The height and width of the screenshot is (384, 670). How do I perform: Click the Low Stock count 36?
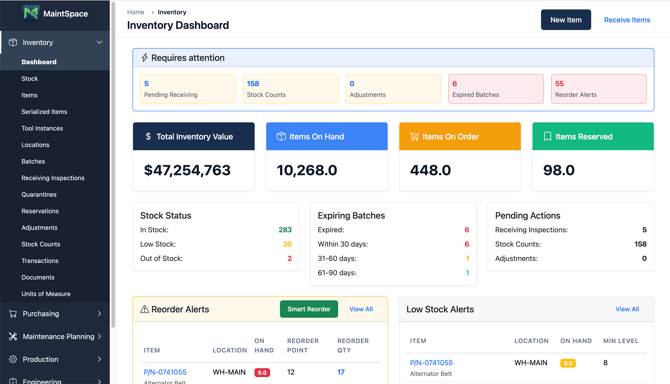tap(287, 244)
